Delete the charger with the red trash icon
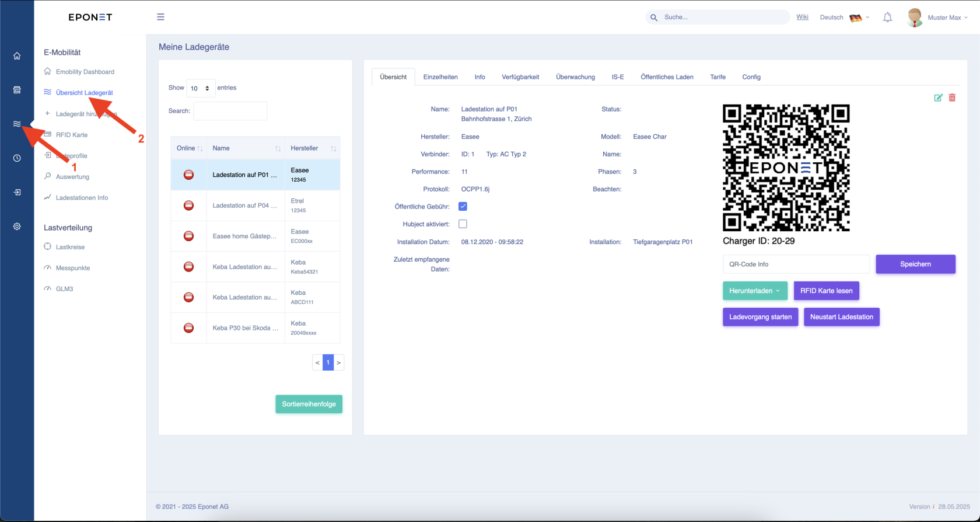The height and width of the screenshot is (522, 980). (952, 98)
